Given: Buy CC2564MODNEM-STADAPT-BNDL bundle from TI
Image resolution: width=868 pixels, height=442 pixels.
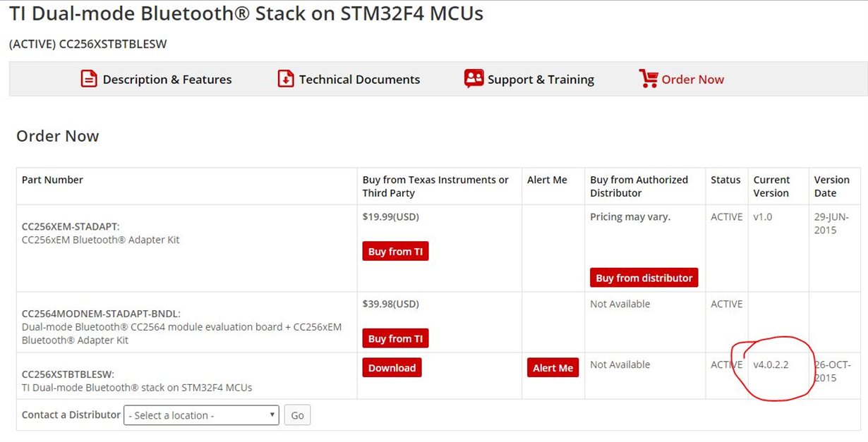Looking at the screenshot, I should pos(395,339).
